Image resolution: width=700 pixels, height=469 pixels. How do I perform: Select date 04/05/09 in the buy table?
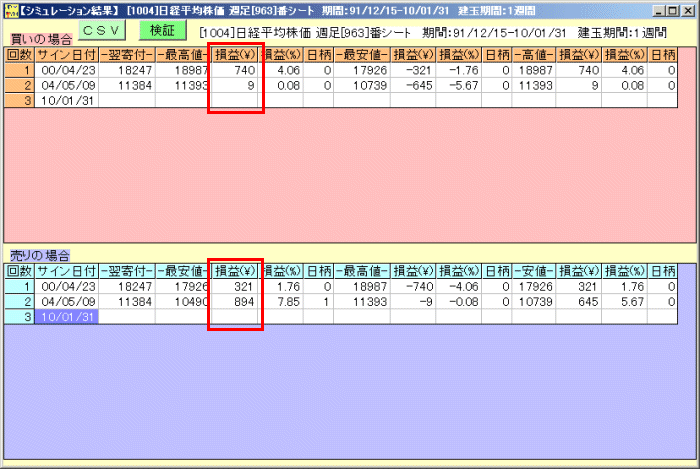pos(67,85)
